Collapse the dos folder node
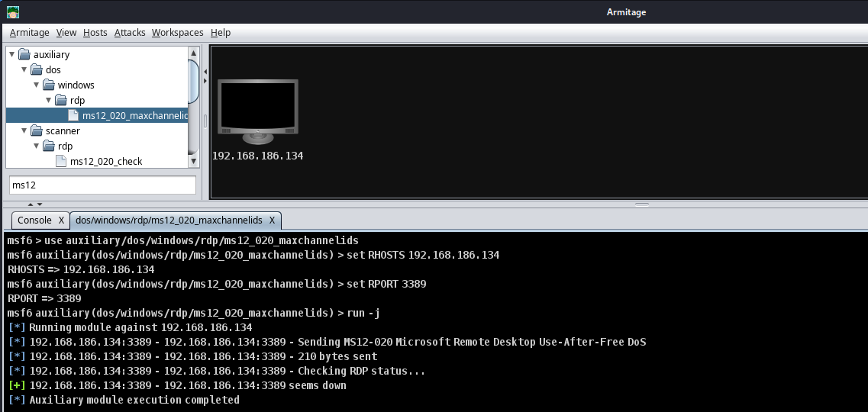The height and width of the screenshot is (412, 868). click(x=24, y=69)
